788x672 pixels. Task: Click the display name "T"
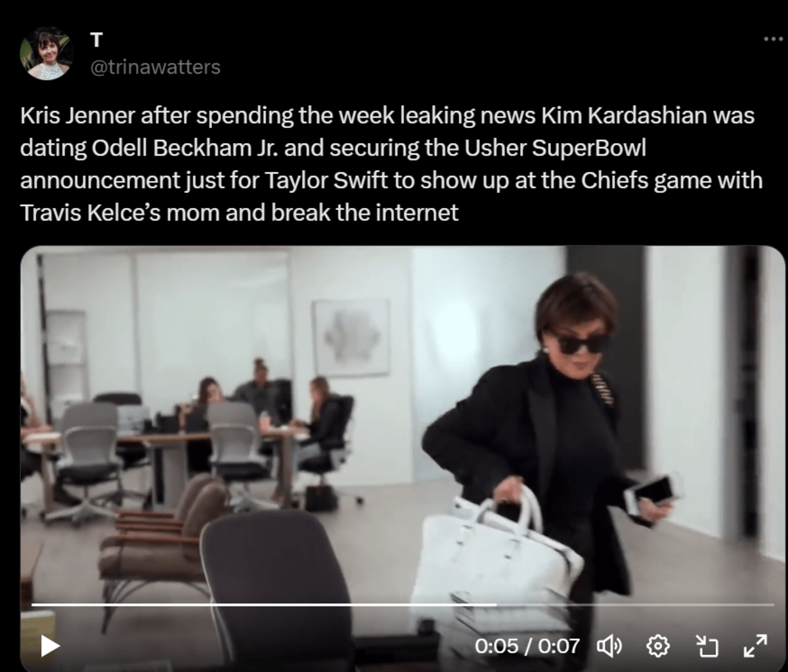(x=96, y=40)
